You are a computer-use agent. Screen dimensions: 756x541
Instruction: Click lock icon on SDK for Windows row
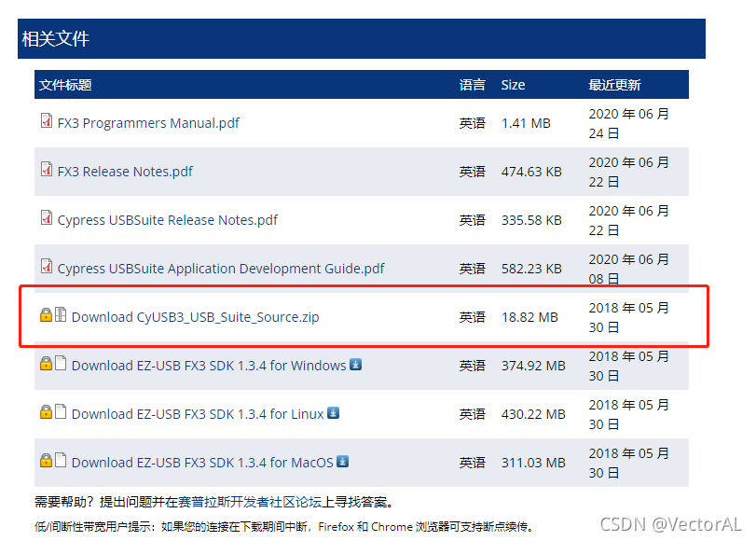[x=46, y=363]
